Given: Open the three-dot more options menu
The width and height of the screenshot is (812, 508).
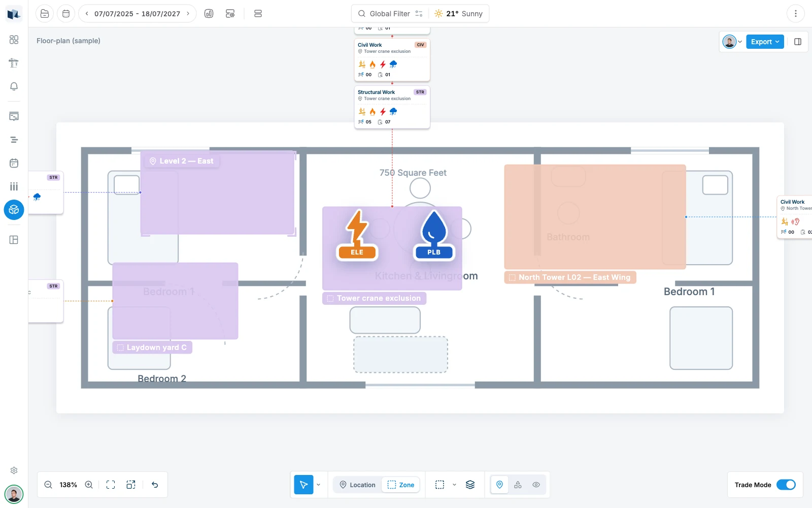Looking at the screenshot, I should (795, 14).
